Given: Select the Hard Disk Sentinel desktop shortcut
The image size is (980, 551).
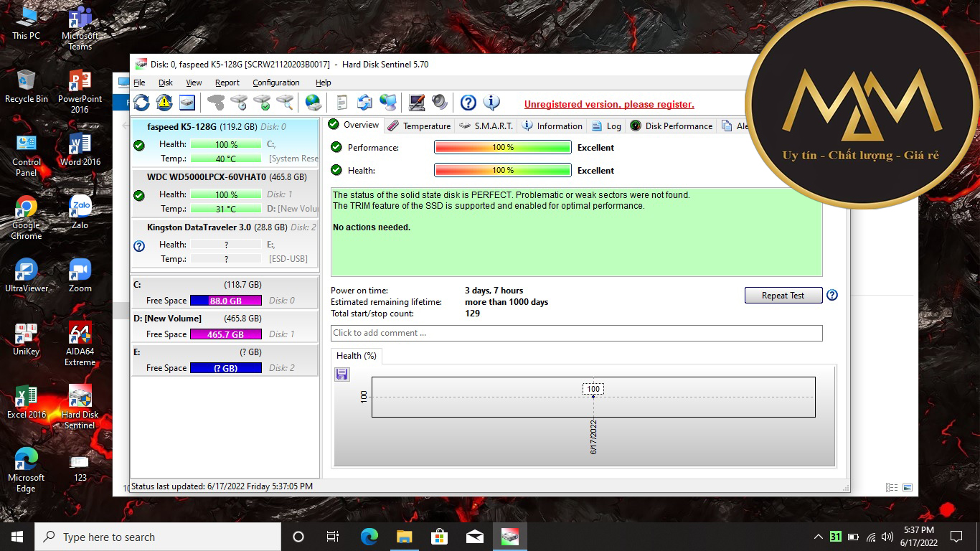Looking at the screenshot, I should pyautogui.click(x=80, y=408).
